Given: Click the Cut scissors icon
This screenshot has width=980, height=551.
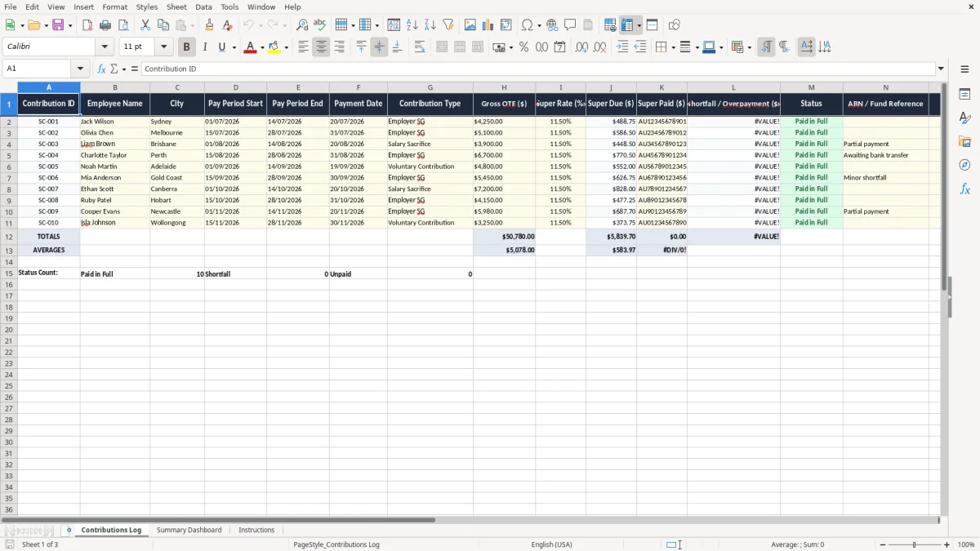Looking at the screenshot, I should [x=145, y=25].
